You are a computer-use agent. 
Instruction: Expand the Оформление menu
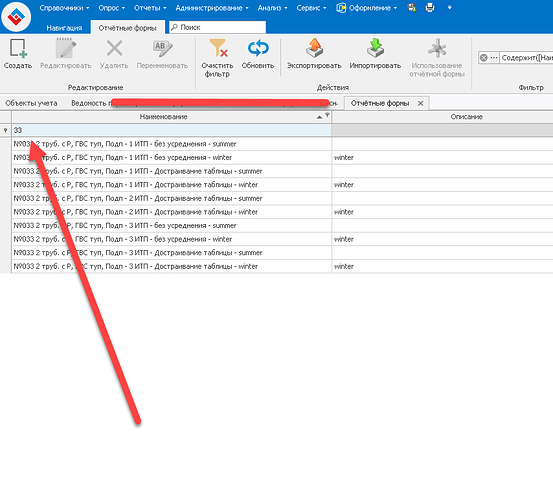(x=366, y=8)
